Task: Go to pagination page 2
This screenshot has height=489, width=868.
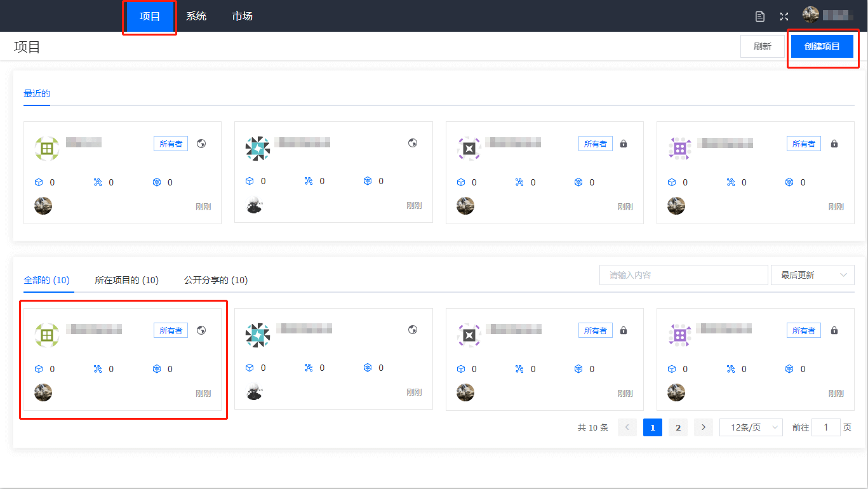Action: pyautogui.click(x=678, y=427)
